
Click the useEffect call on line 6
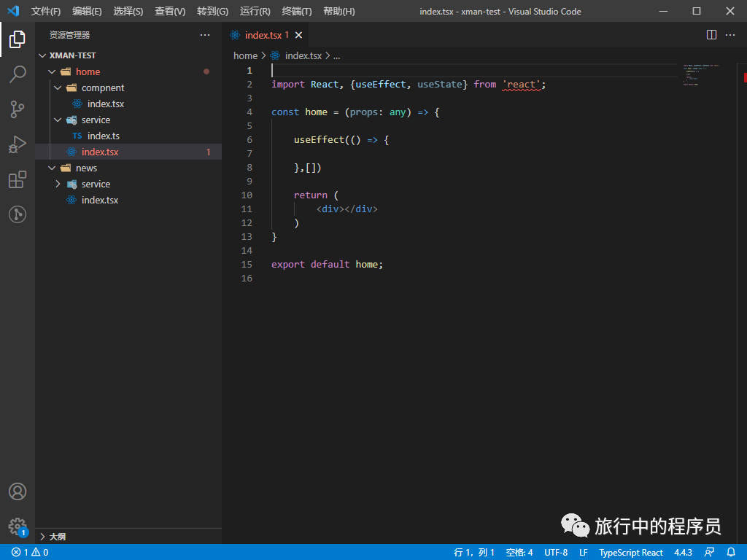[319, 140]
